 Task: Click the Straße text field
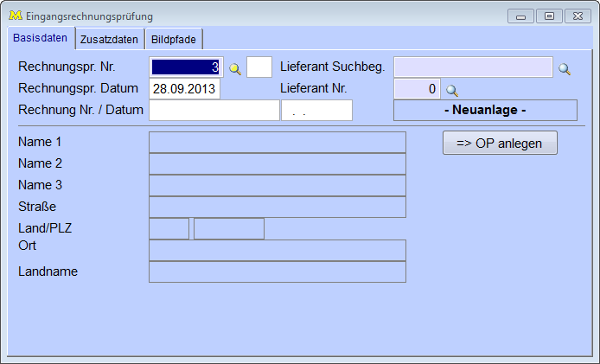coord(277,208)
